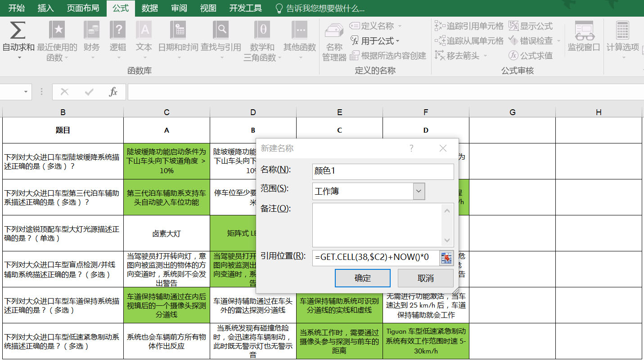The width and height of the screenshot is (644, 362).
Task: Click the formula bar confirm checkmark
Action: pyautogui.click(x=89, y=92)
